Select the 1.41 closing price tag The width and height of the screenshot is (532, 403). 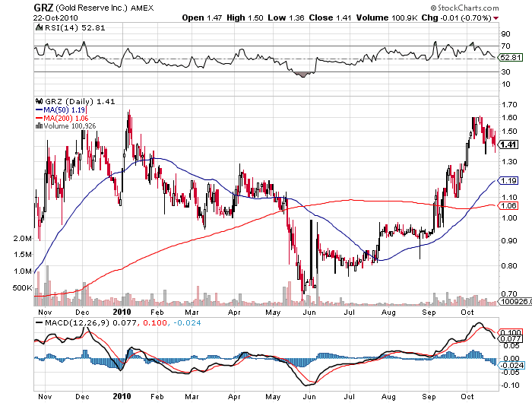pyautogui.click(x=508, y=144)
